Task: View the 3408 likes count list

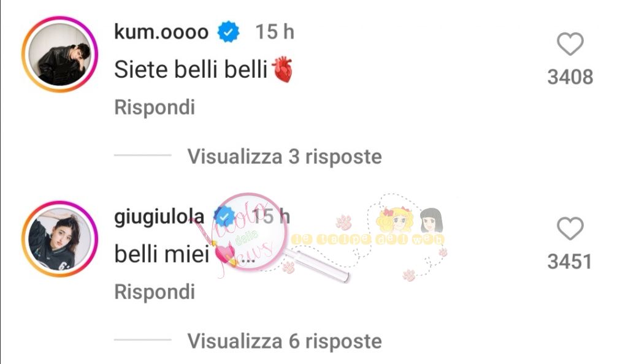Action: 570,77
